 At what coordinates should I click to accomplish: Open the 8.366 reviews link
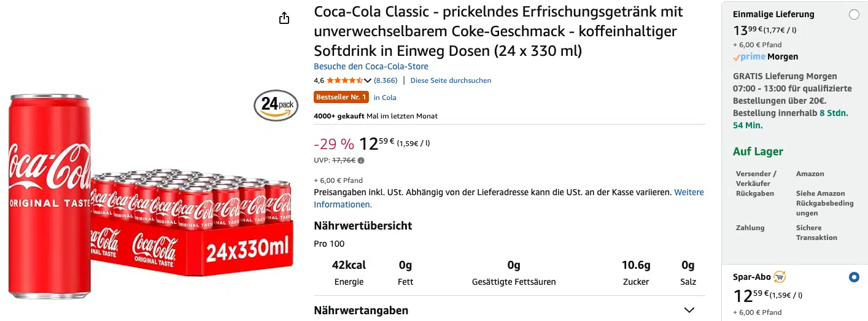click(386, 80)
